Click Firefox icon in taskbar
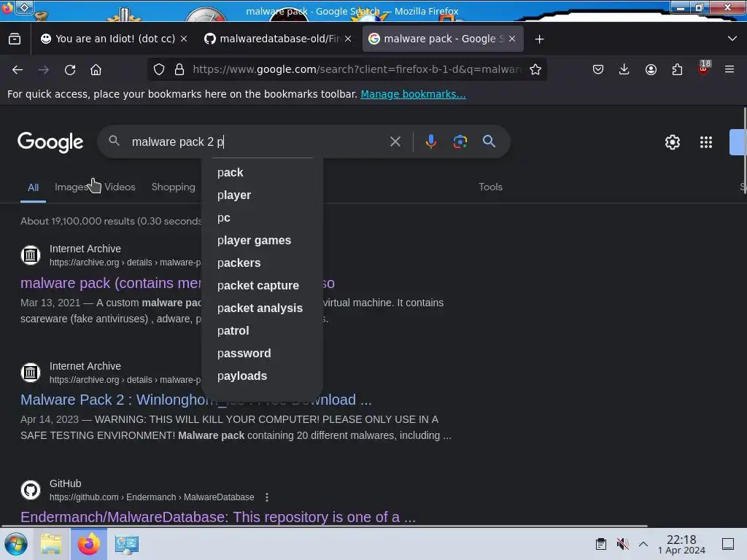The image size is (747, 560). coord(88,544)
